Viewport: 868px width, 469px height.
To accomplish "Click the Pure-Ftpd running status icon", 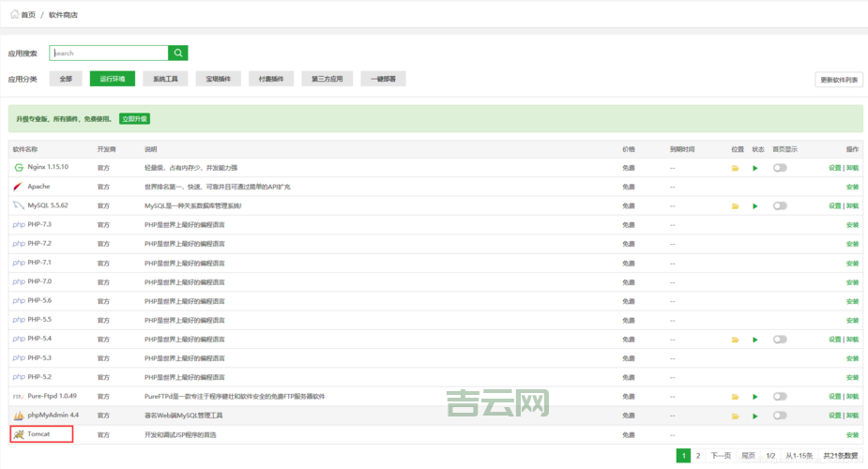I will click(x=754, y=397).
